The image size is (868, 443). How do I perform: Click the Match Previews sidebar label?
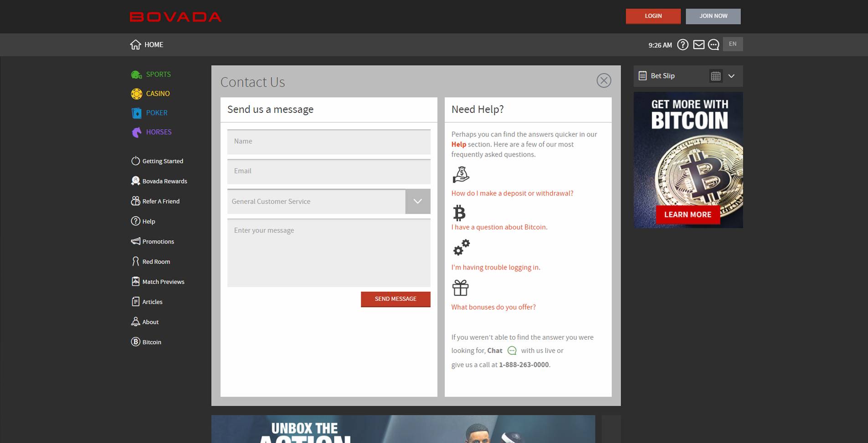pyautogui.click(x=163, y=281)
